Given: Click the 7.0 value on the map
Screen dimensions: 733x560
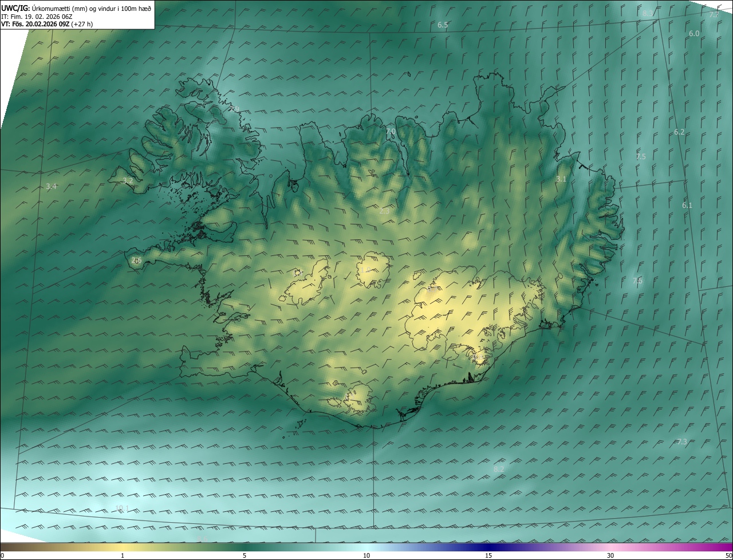Looking at the screenshot, I should point(391,132).
